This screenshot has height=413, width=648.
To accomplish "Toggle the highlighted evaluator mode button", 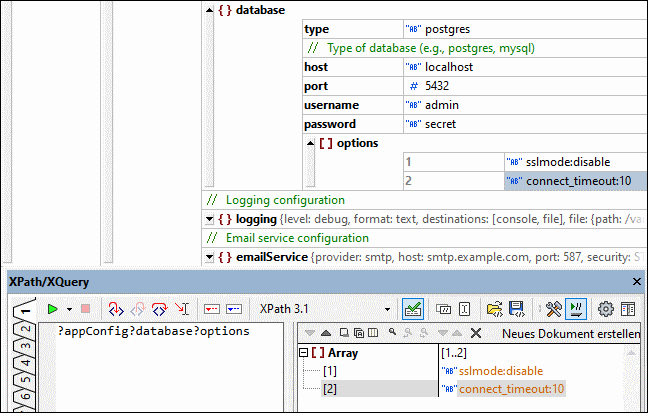I will [575, 309].
